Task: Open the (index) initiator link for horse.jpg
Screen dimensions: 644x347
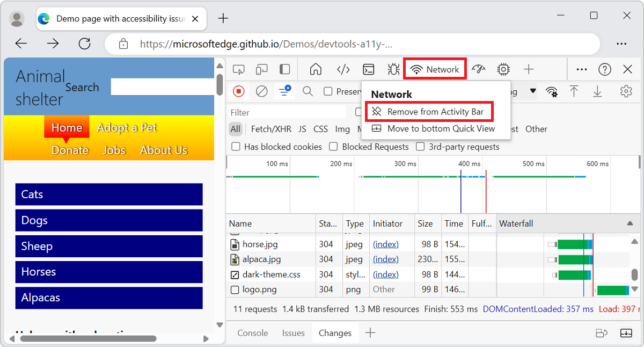Action: (x=385, y=244)
